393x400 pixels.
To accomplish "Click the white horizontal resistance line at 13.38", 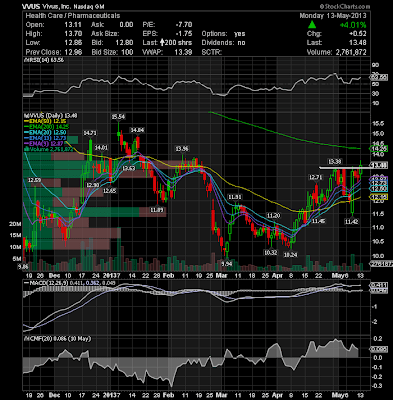I will (344, 167).
